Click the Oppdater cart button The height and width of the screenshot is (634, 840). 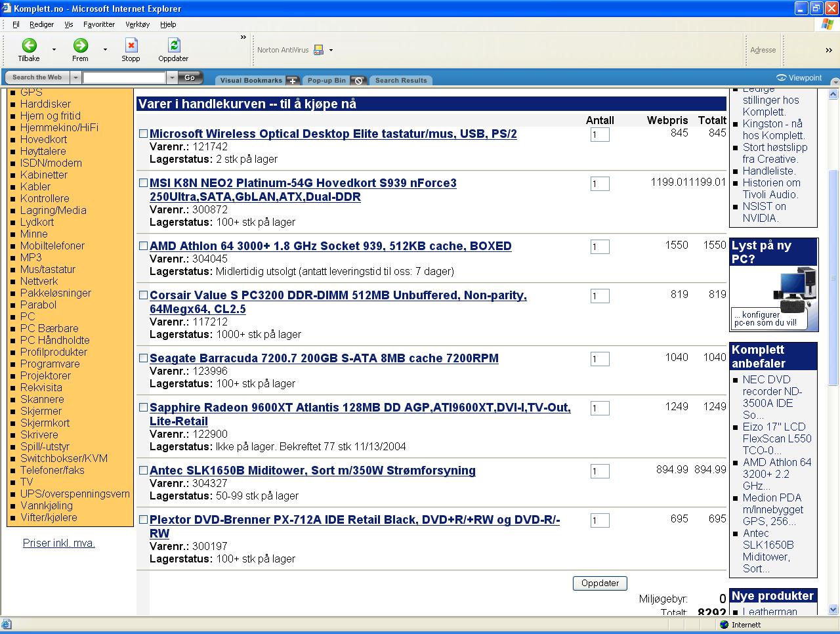point(600,583)
